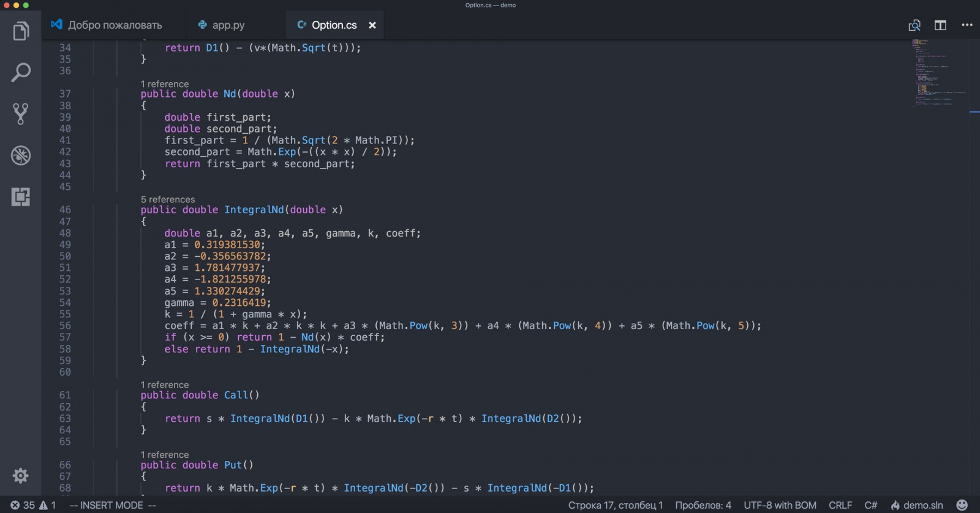This screenshot has height=513, width=980.
Task: Close the Option.cs tab
Action: [x=372, y=25]
